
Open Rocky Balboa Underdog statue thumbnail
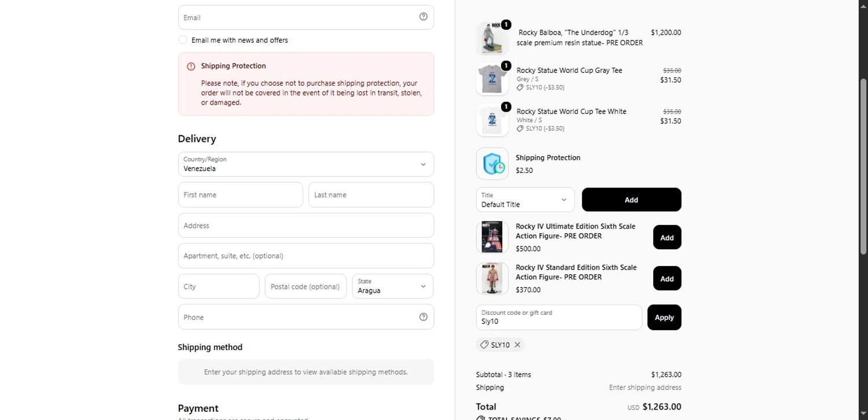[492, 38]
